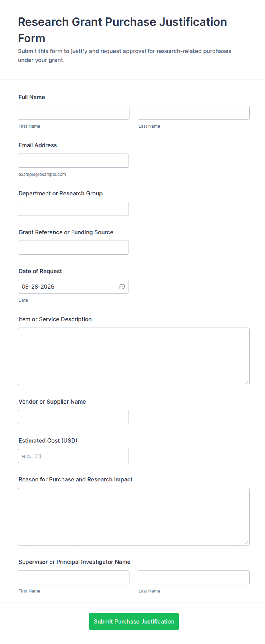265x644 pixels.
Task: Click the Grant Reference or Funding Source field
Action: pyautogui.click(x=73, y=248)
